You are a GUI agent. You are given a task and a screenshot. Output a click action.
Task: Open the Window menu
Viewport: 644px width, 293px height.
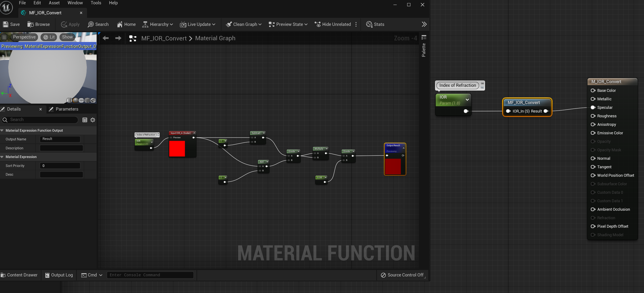75,3
